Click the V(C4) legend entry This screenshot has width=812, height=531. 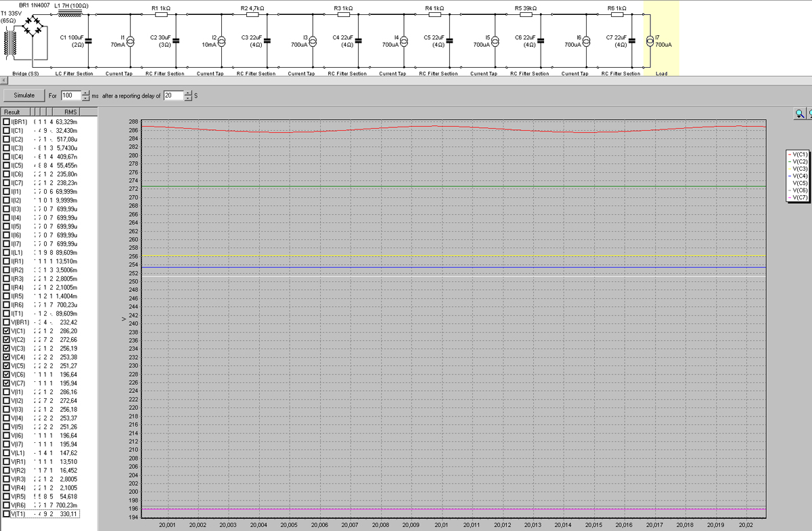point(797,176)
